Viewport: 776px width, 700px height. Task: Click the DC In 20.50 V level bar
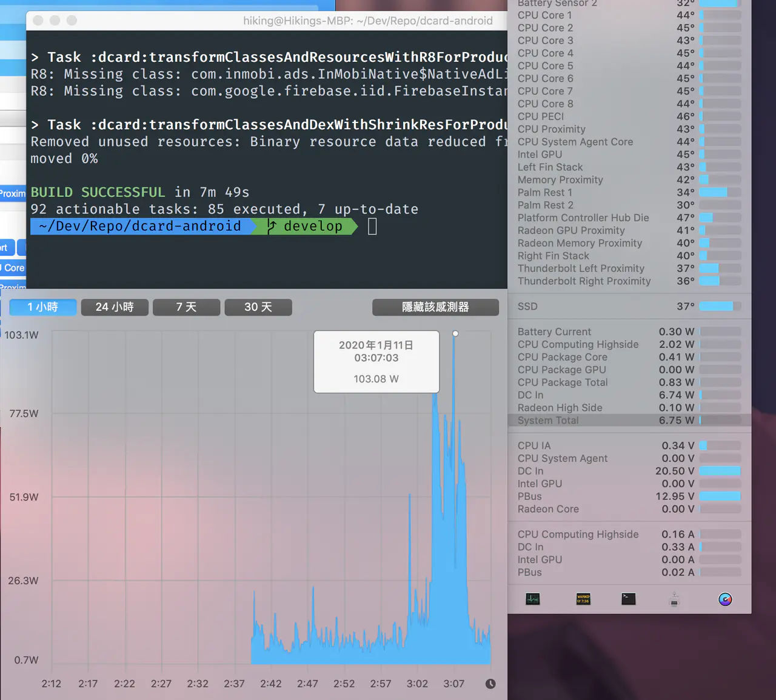pyautogui.click(x=720, y=471)
